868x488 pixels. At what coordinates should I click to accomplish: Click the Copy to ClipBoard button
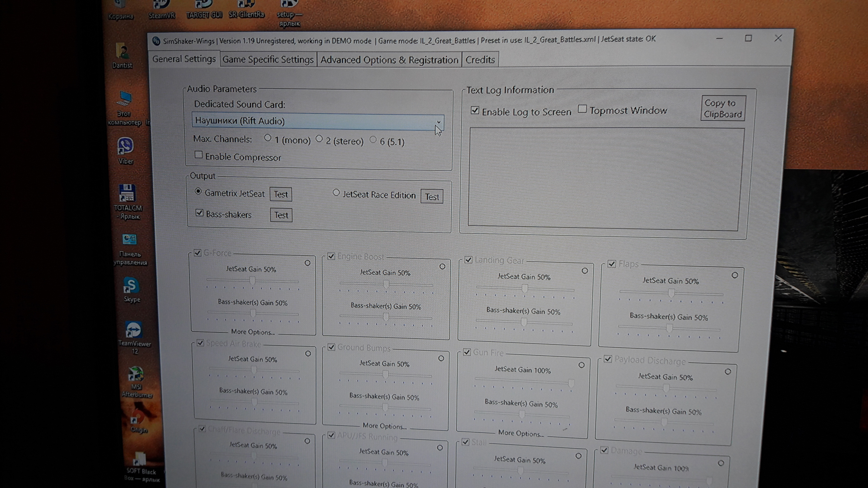coord(723,108)
